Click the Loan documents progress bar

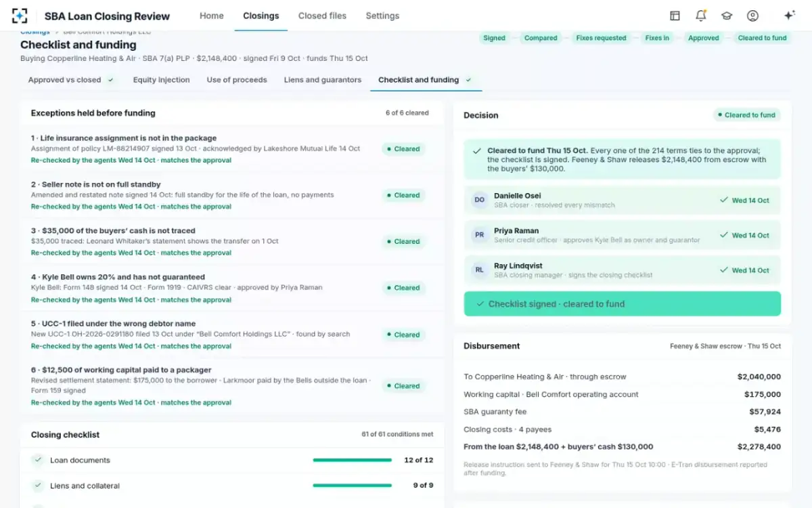coord(352,460)
